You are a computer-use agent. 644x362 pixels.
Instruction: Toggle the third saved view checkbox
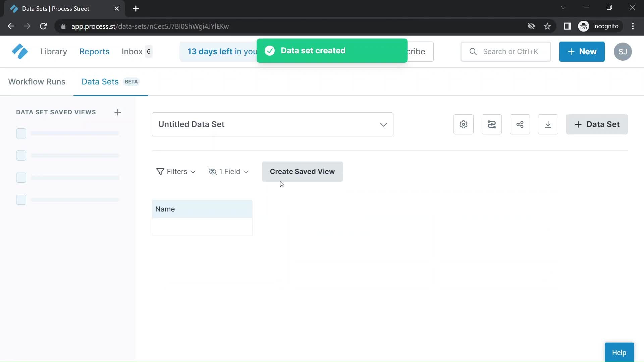21,178
